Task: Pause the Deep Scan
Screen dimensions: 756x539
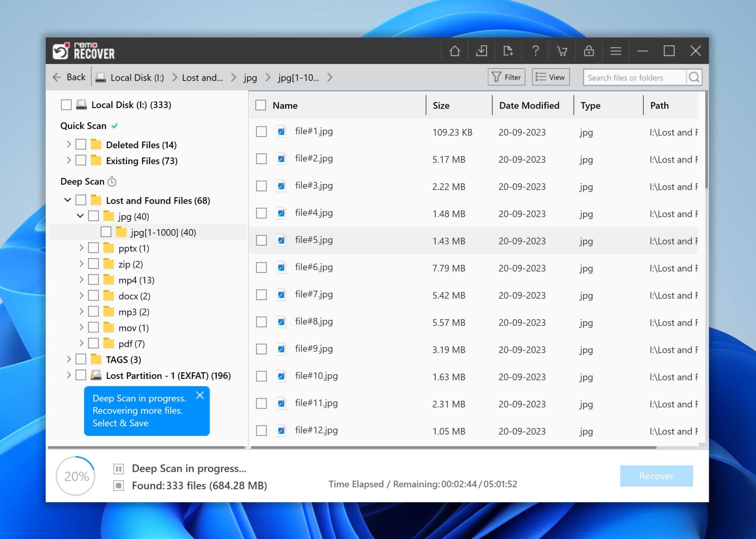Action: pos(118,469)
